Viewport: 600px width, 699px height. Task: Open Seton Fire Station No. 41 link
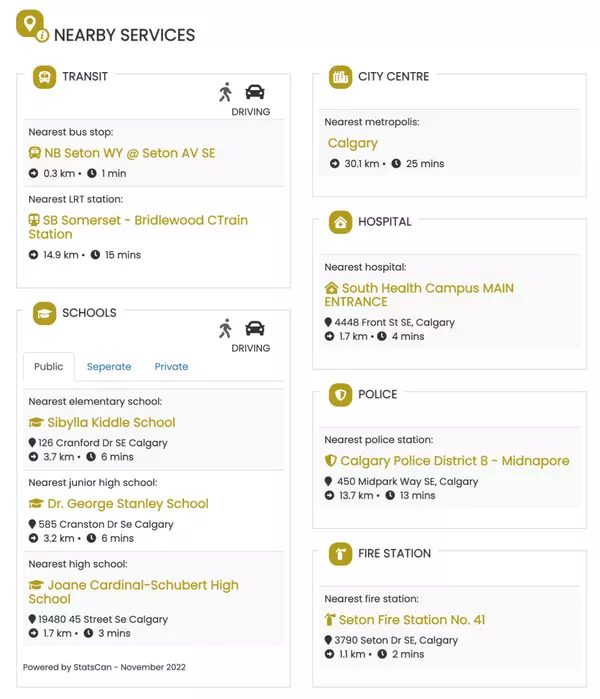(412, 620)
